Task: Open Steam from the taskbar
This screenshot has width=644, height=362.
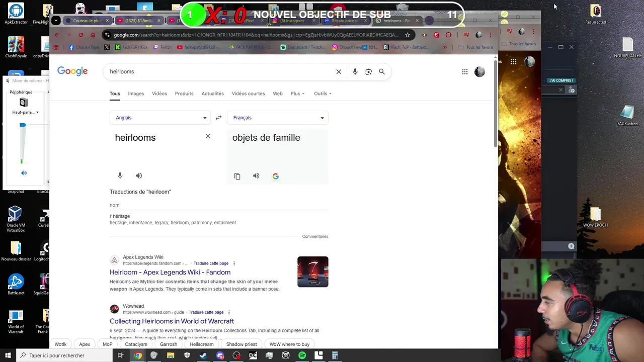Action: (x=203, y=355)
